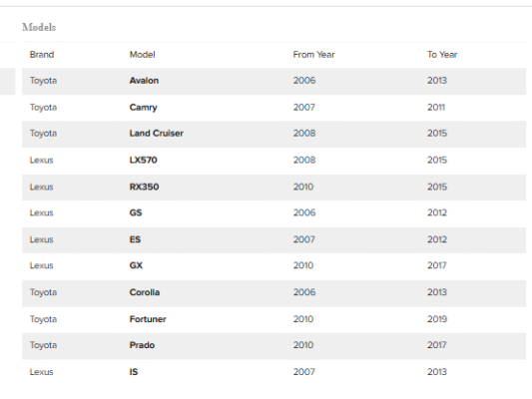
Task: Select the Fortuner model
Action: (x=148, y=319)
